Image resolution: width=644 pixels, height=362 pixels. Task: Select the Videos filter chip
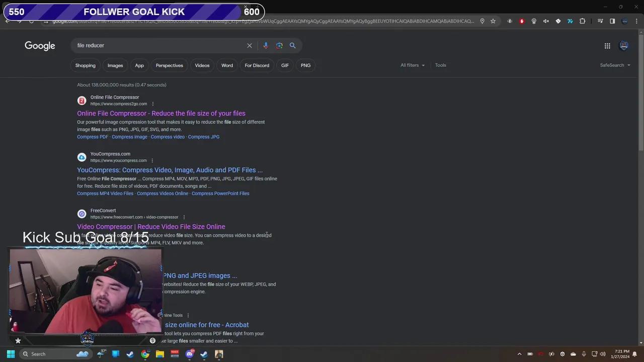click(202, 65)
